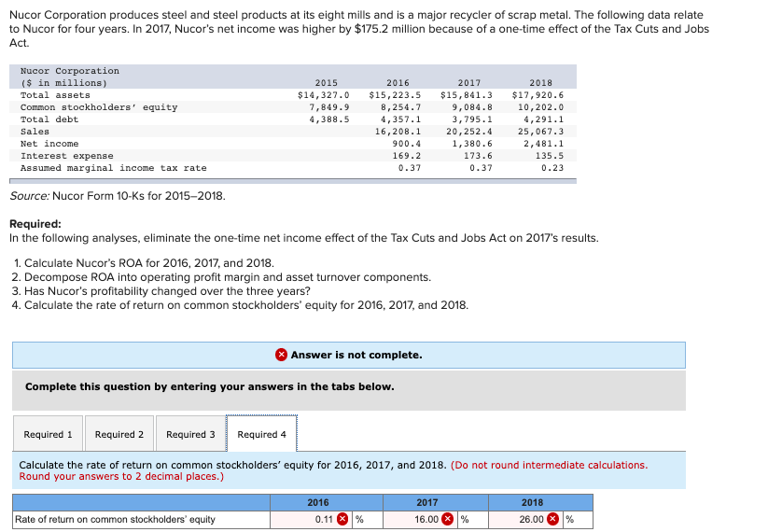
Task: Click the 2017 equity value 9,084.8
Action: point(472,107)
